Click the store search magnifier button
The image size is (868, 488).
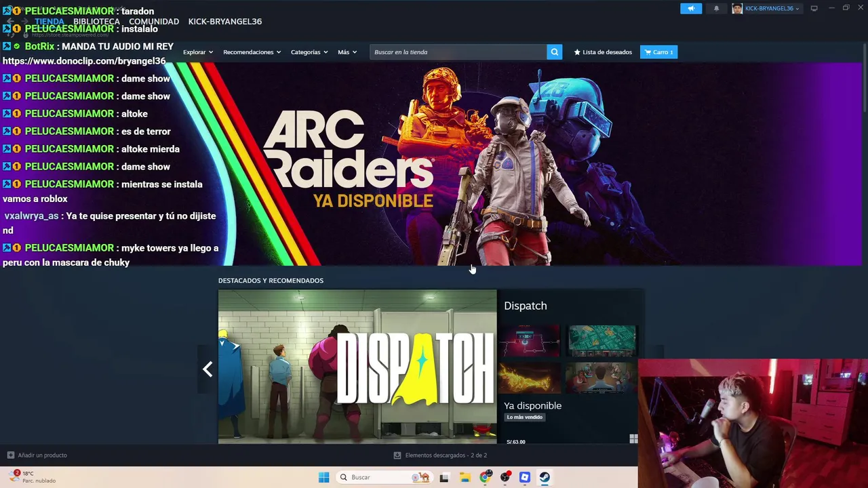(555, 52)
